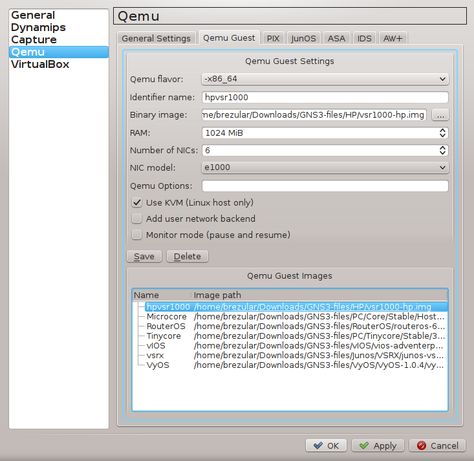
Task: Click the Name column header
Action: pos(162,295)
